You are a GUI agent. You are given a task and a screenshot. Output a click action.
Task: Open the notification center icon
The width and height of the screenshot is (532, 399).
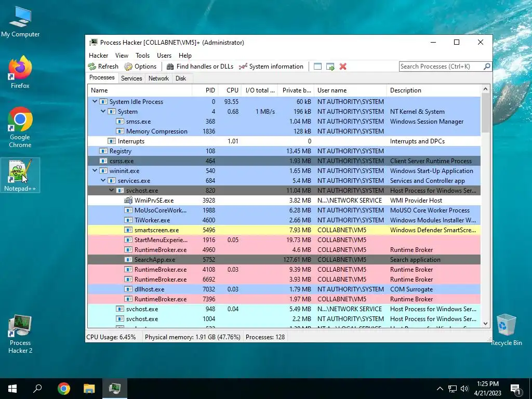515,389
